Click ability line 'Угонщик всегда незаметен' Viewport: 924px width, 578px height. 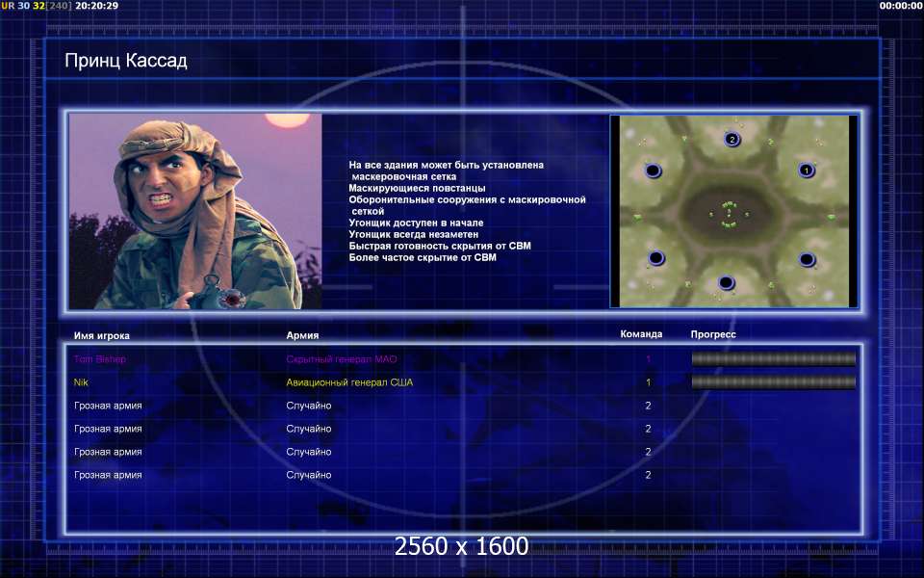(x=414, y=234)
